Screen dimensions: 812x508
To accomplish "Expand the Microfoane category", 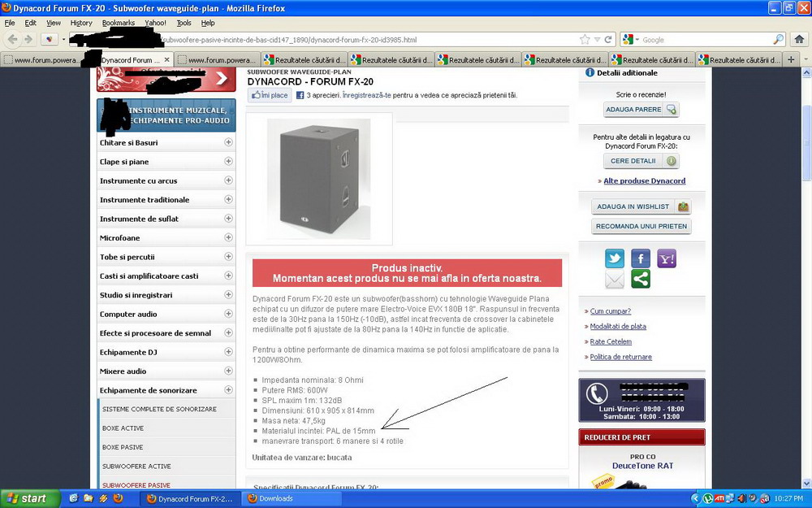I will click(228, 237).
